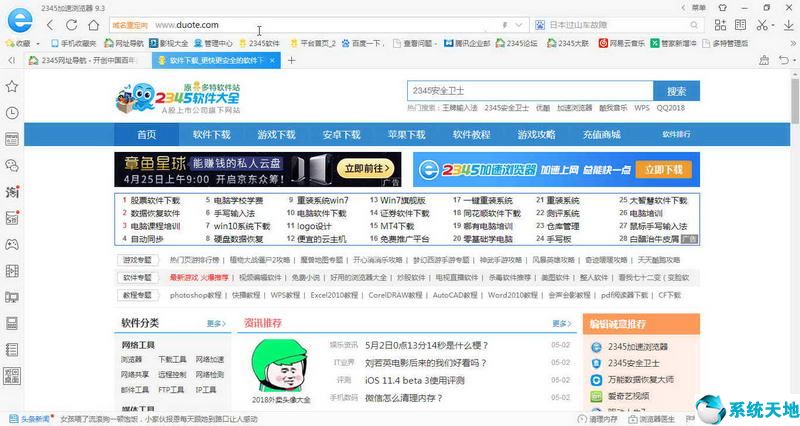Screen dimensions: 800x426
Task: Click 立即前往 on the 章鱼星球 banner
Action: tap(367, 168)
